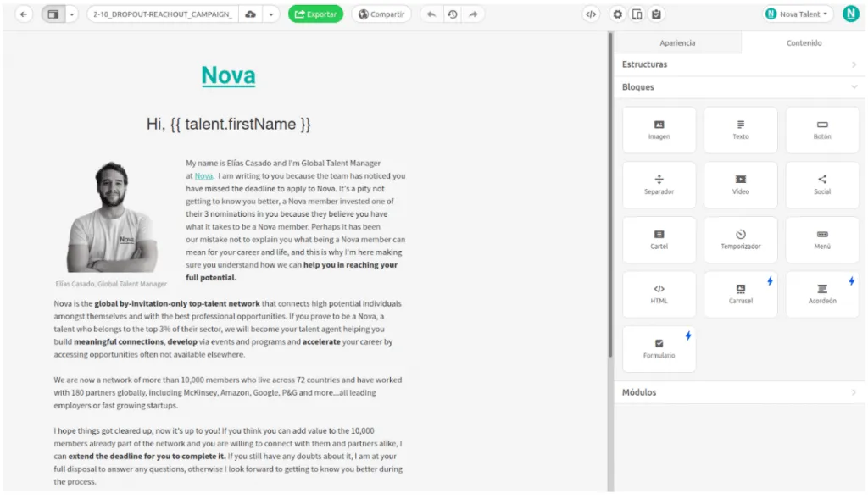
Task: Select the Formulario block
Action: [x=659, y=349]
